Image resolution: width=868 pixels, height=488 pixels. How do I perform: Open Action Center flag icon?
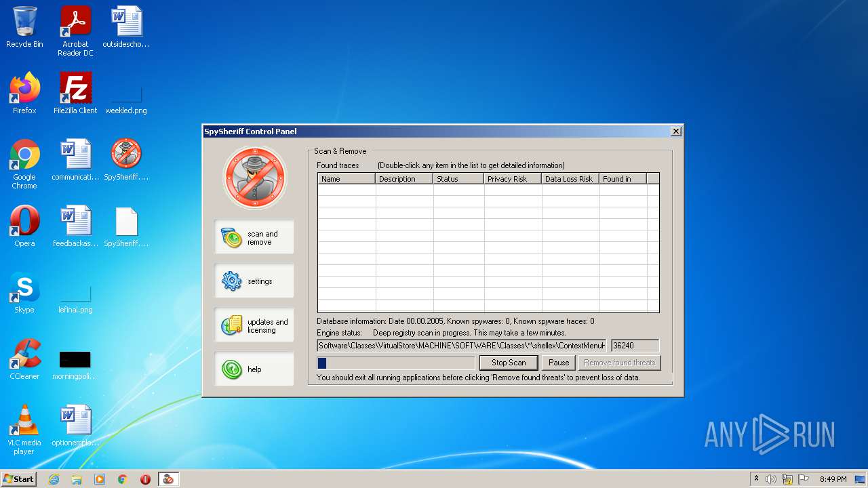click(804, 479)
